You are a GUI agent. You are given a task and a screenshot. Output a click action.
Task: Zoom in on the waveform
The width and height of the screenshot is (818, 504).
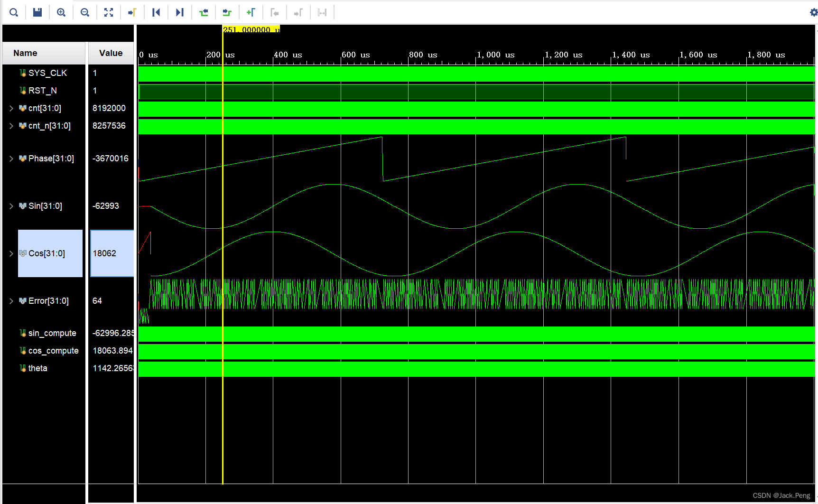point(61,12)
